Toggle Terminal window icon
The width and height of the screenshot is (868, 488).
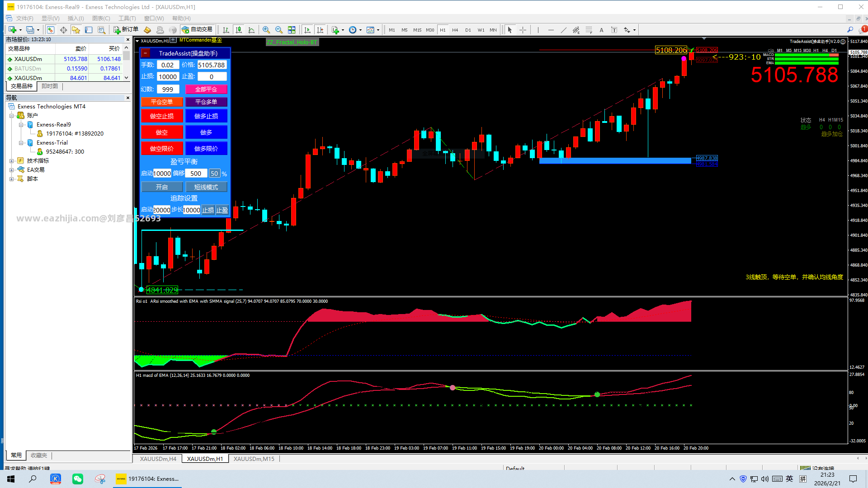(89, 30)
